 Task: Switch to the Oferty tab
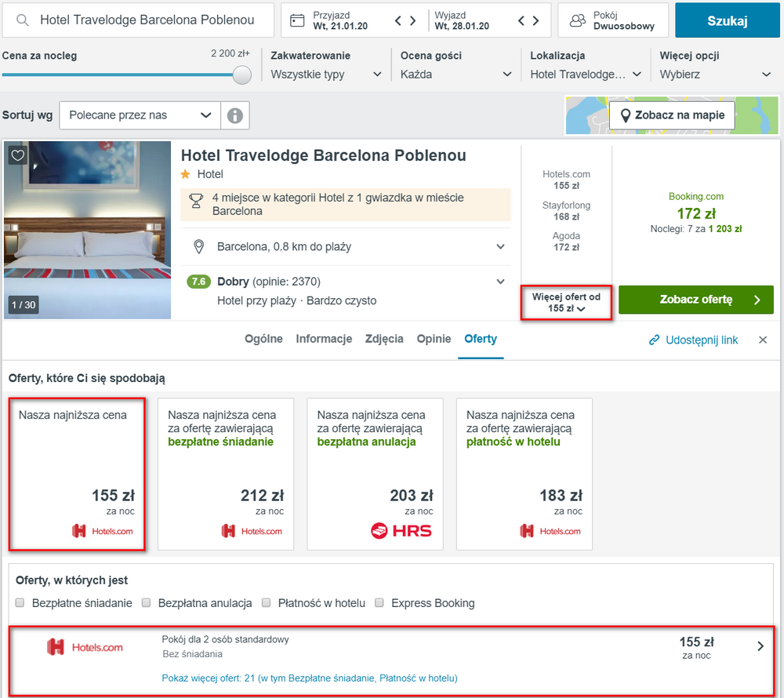click(481, 339)
